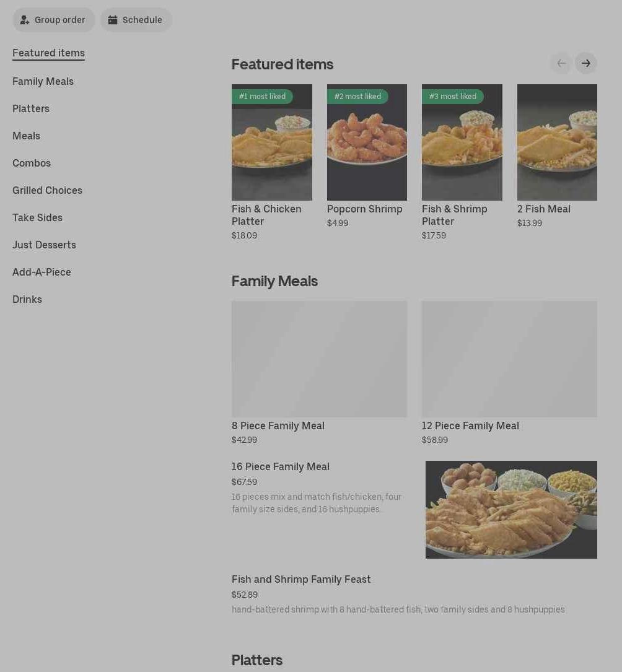
Task: Click the Schedule calendar icon
Action: point(112,20)
